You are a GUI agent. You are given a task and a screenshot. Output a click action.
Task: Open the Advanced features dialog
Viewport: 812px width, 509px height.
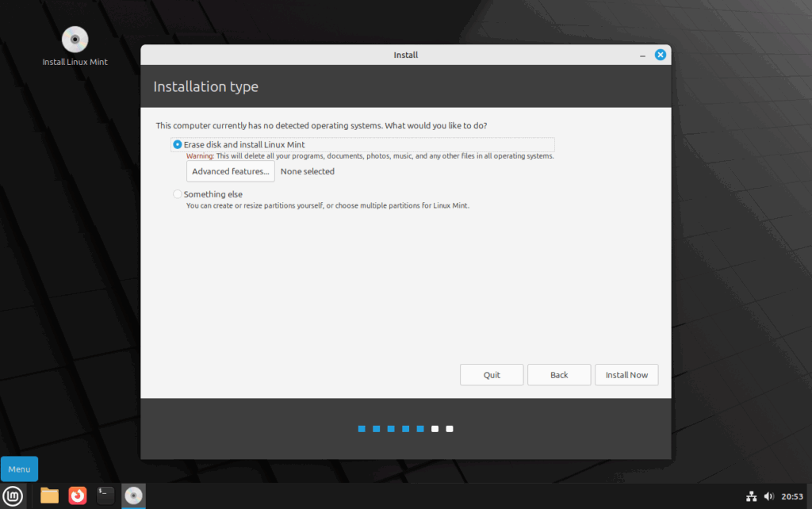click(231, 171)
